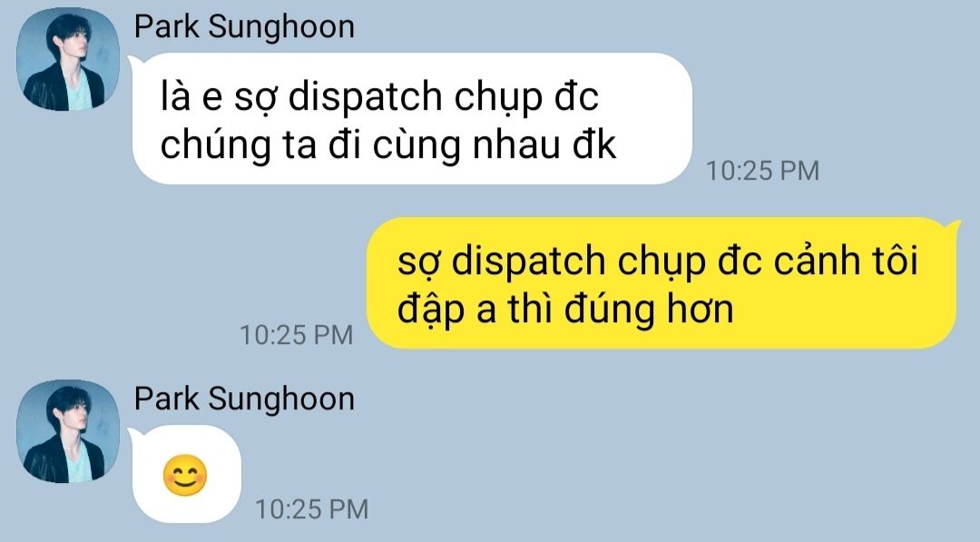Image resolution: width=980 pixels, height=542 pixels.
Task: Click the tail corner of the yellow bubble
Action: coord(953,225)
